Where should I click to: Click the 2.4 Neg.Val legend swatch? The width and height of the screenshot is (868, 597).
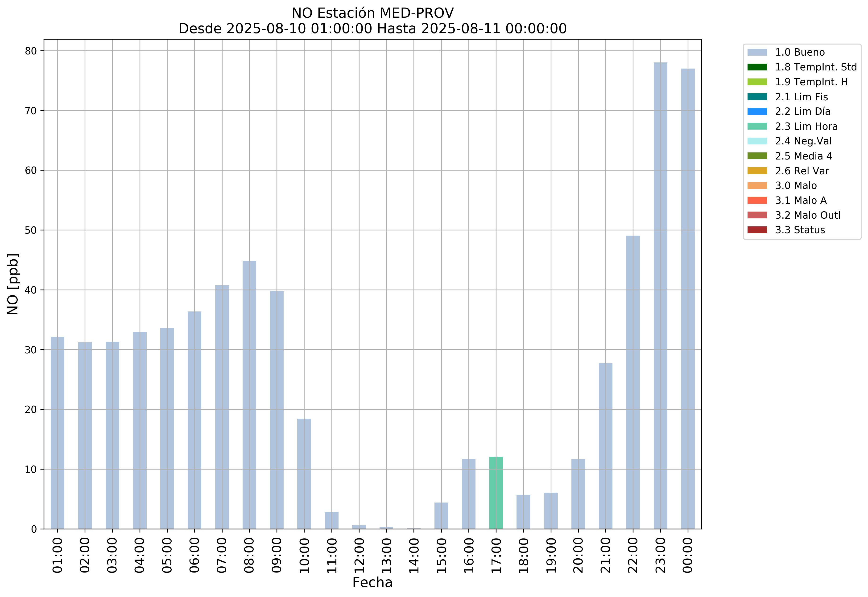tap(757, 141)
